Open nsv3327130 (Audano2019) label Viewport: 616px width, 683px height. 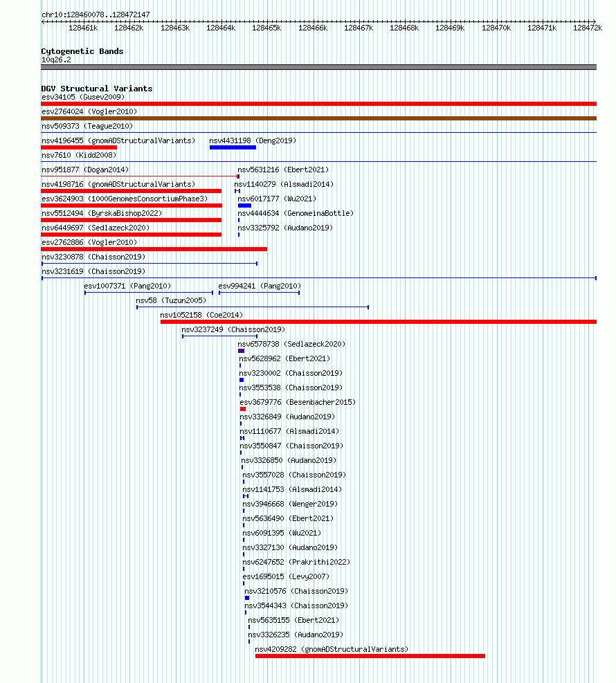[290, 547]
